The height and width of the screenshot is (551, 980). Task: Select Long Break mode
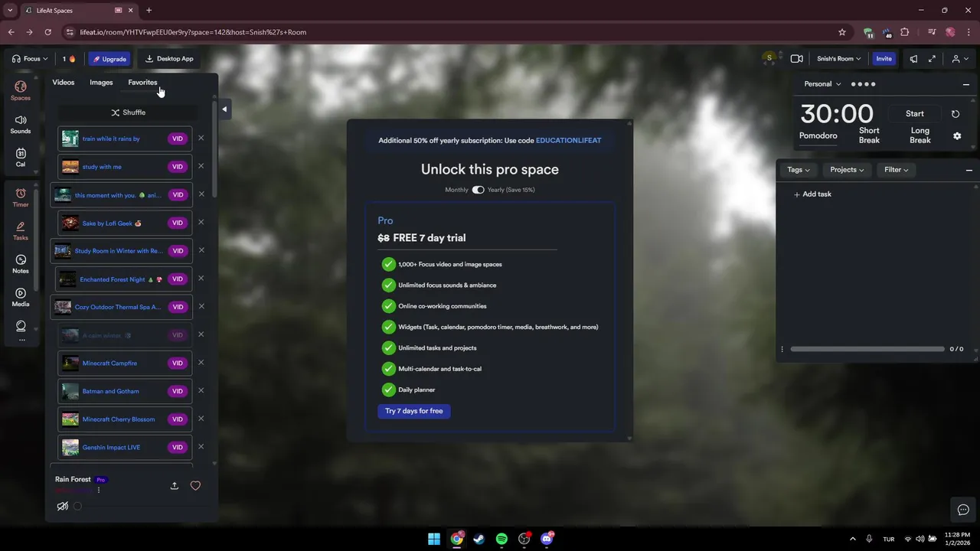(920, 135)
